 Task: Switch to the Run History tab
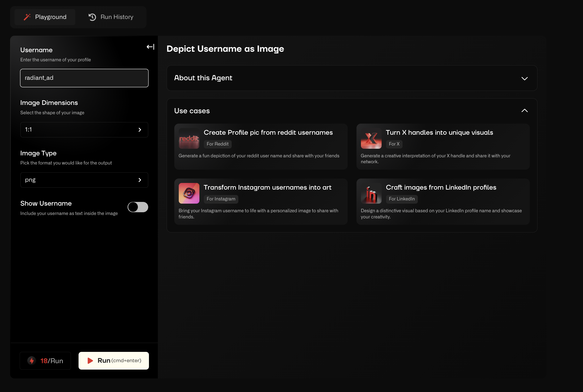[x=111, y=17]
